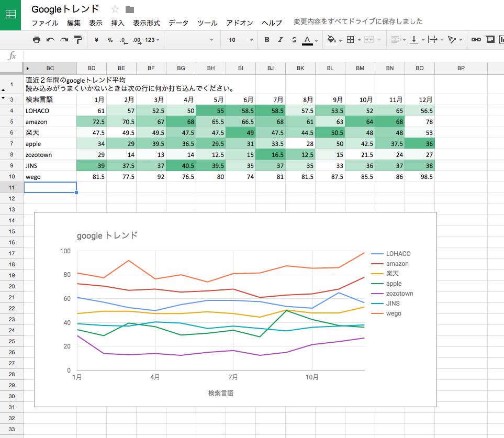Open the 挿入 menu
504x438 pixels.
118,23
